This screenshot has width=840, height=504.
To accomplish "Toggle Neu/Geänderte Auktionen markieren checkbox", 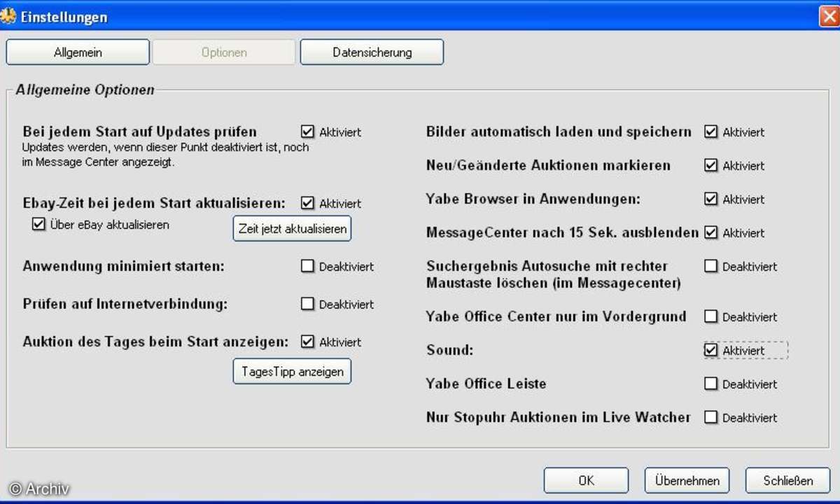I will (x=711, y=165).
